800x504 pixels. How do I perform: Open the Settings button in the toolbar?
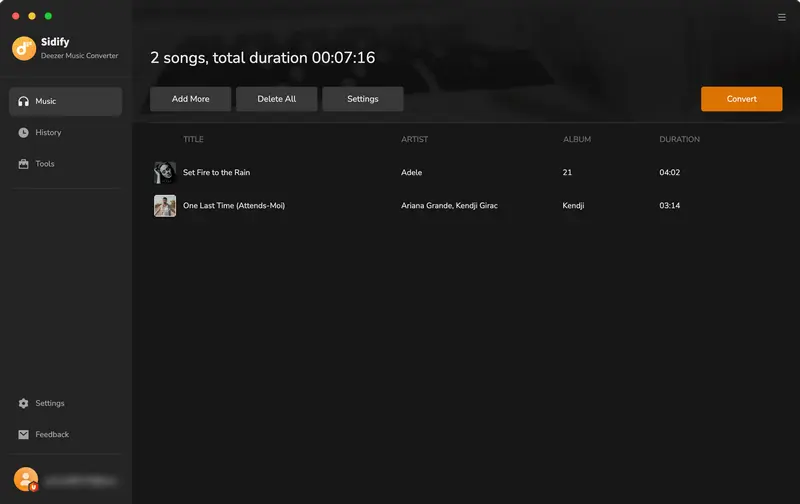(x=363, y=99)
